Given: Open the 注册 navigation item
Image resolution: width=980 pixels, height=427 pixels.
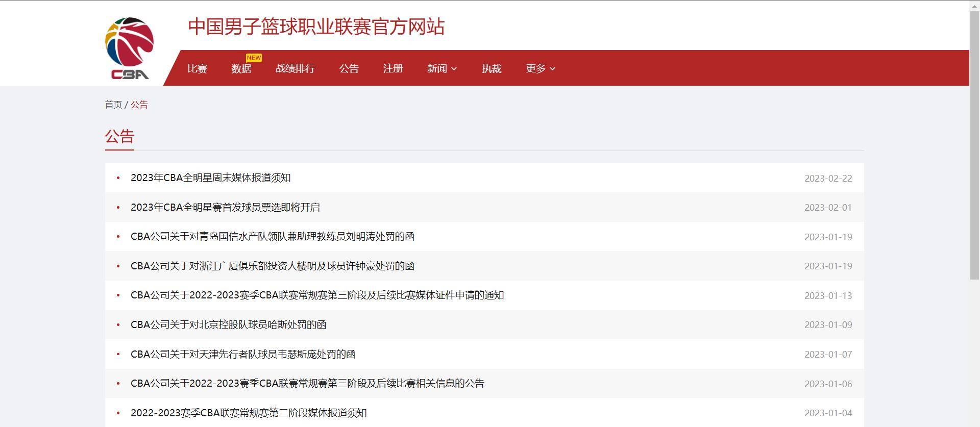Looking at the screenshot, I should point(393,68).
